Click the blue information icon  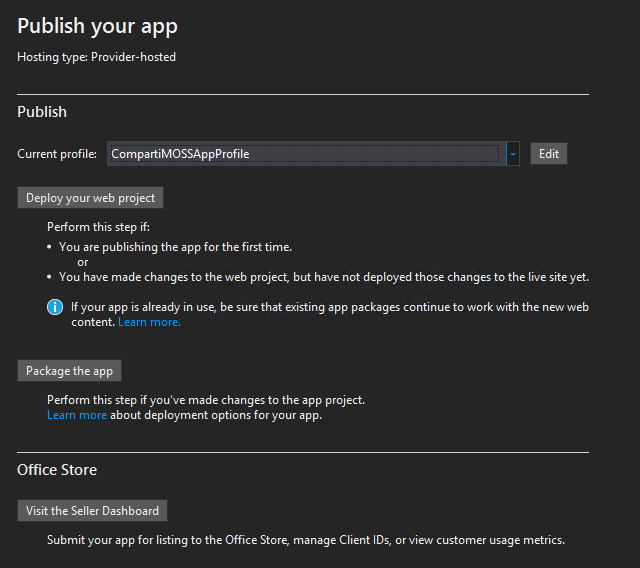coord(55,307)
